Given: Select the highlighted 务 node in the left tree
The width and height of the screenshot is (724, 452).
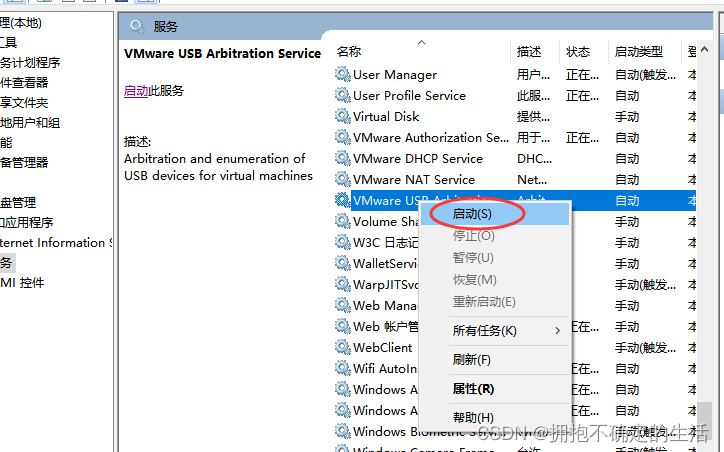Looking at the screenshot, I should tap(6, 263).
